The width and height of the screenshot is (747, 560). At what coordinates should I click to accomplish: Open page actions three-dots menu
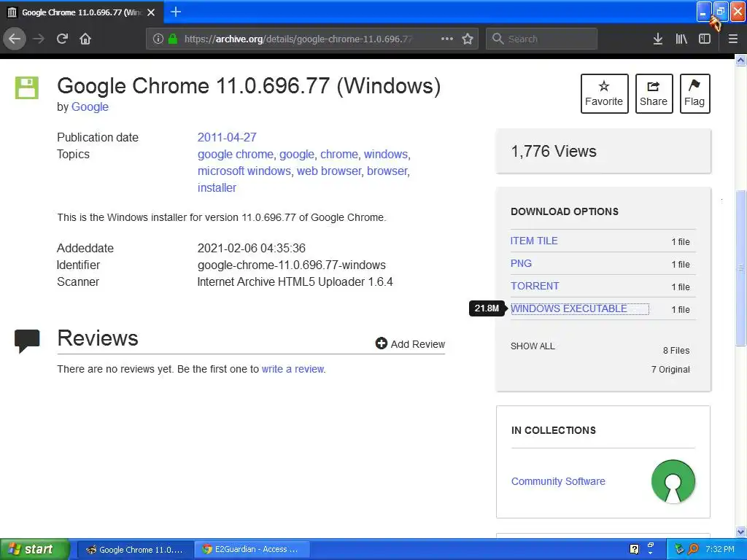tap(447, 39)
